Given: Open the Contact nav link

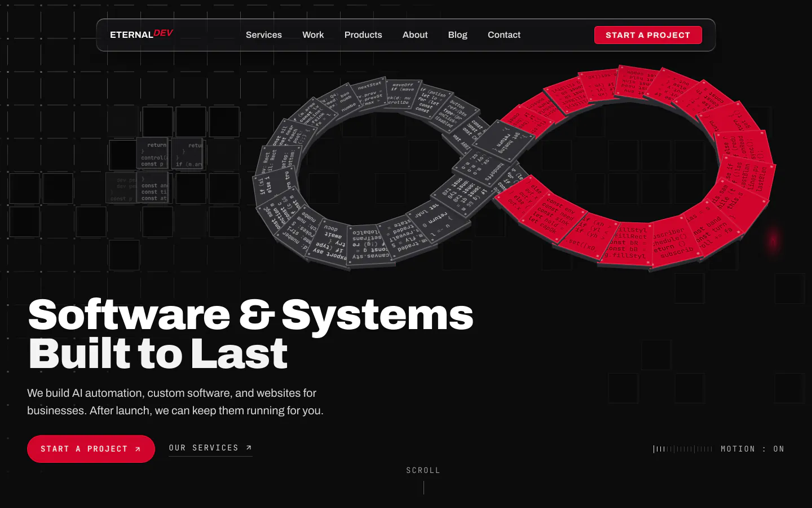Looking at the screenshot, I should point(504,35).
